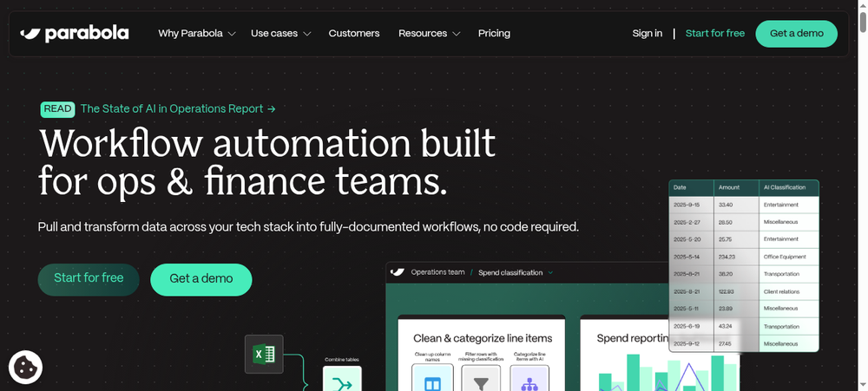Click Sign in in the header

(x=648, y=34)
